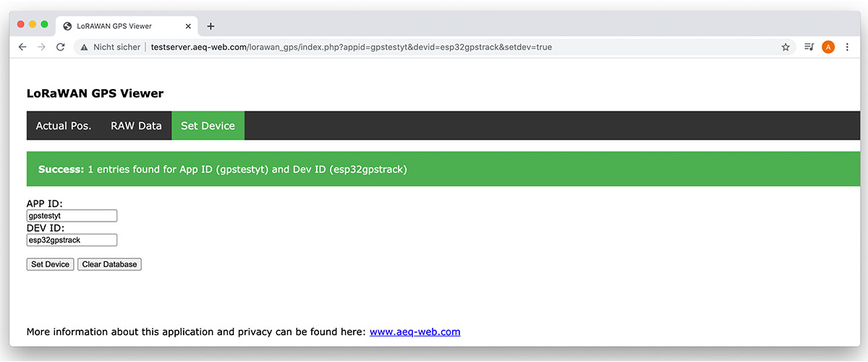Open a new tab with the plus button
Viewport: 868px width, 362px height.
(x=210, y=26)
